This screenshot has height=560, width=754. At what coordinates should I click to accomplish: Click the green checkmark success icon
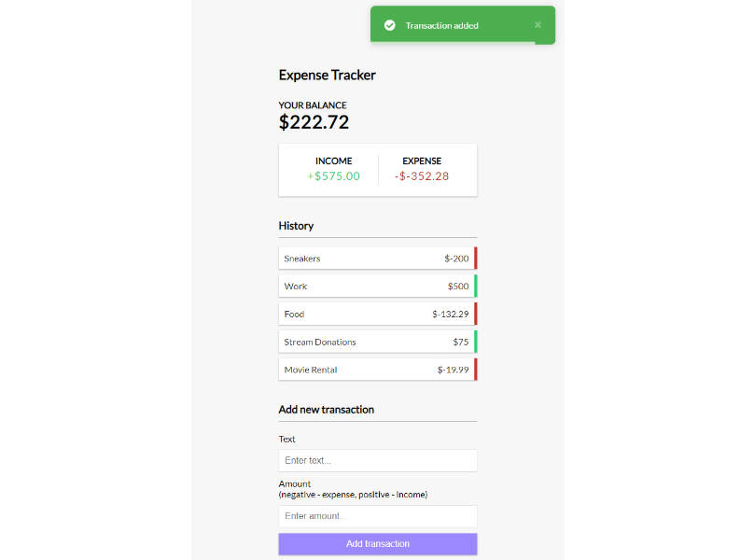(x=390, y=25)
